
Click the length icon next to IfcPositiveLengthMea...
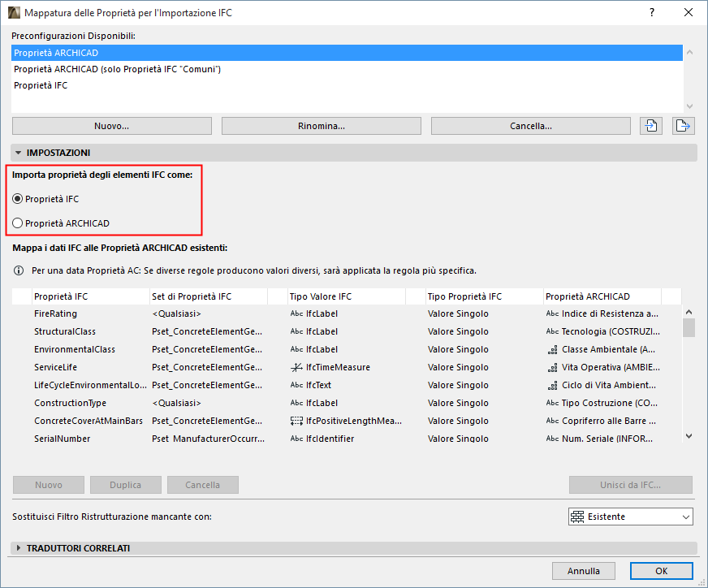click(296, 421)
